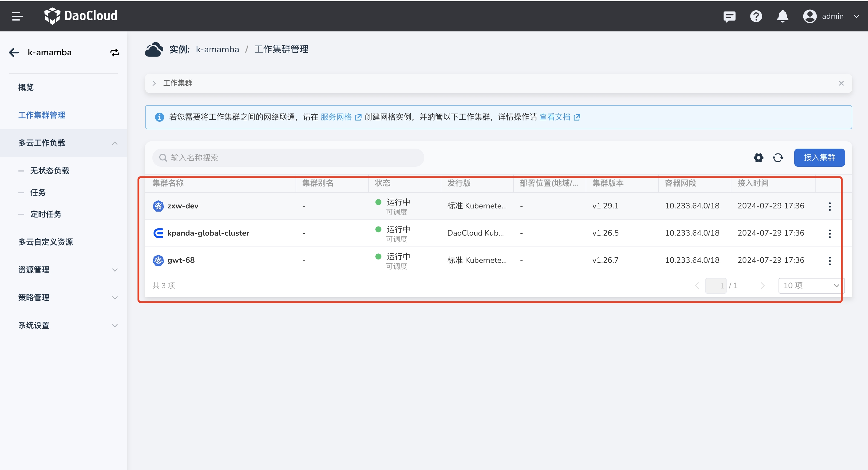Viewport: 868px width, 470px height.
Task: Open table column settings gear
Action: coord(758,158)
